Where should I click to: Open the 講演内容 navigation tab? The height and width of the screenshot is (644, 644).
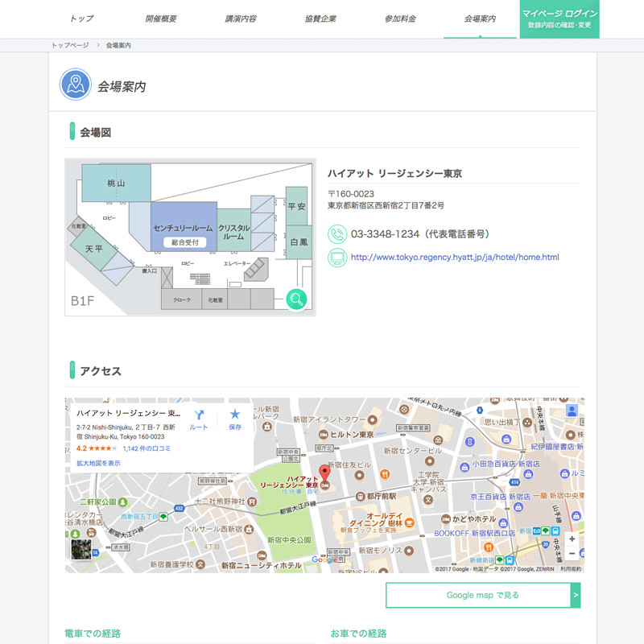click(241, 19)
